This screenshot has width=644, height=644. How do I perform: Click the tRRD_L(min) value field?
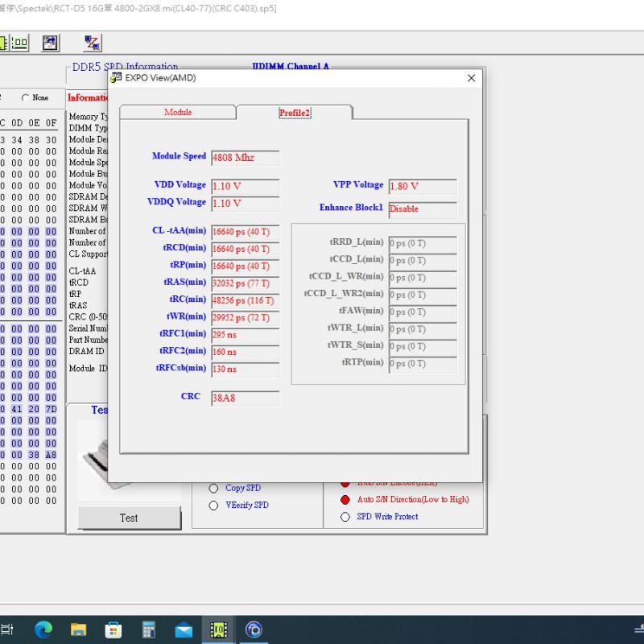[x=423, y=244]
